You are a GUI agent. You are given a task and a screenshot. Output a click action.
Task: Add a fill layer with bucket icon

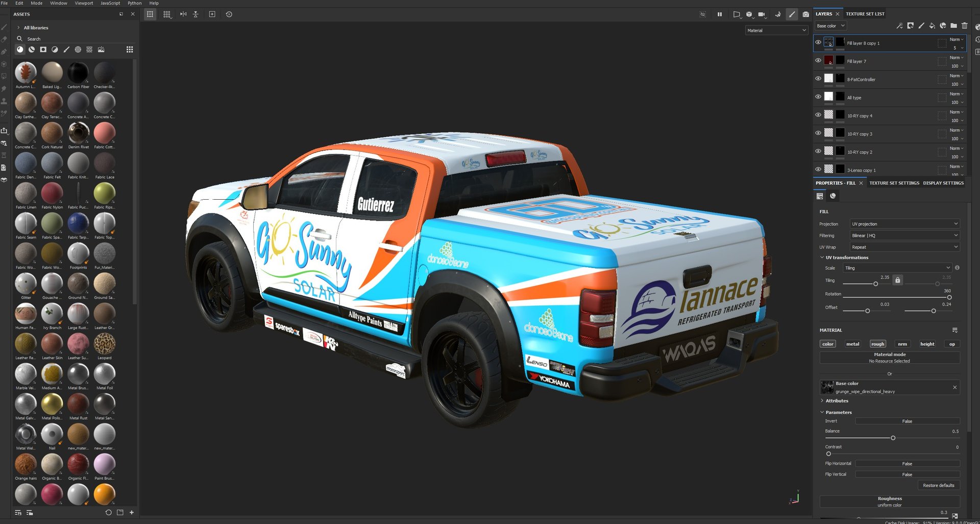coord(932,26)
